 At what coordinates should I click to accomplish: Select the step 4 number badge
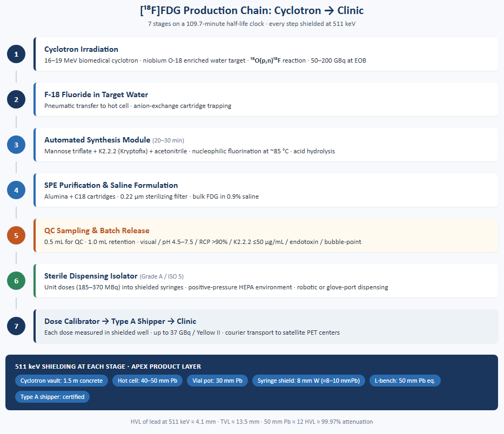(16, 190)
